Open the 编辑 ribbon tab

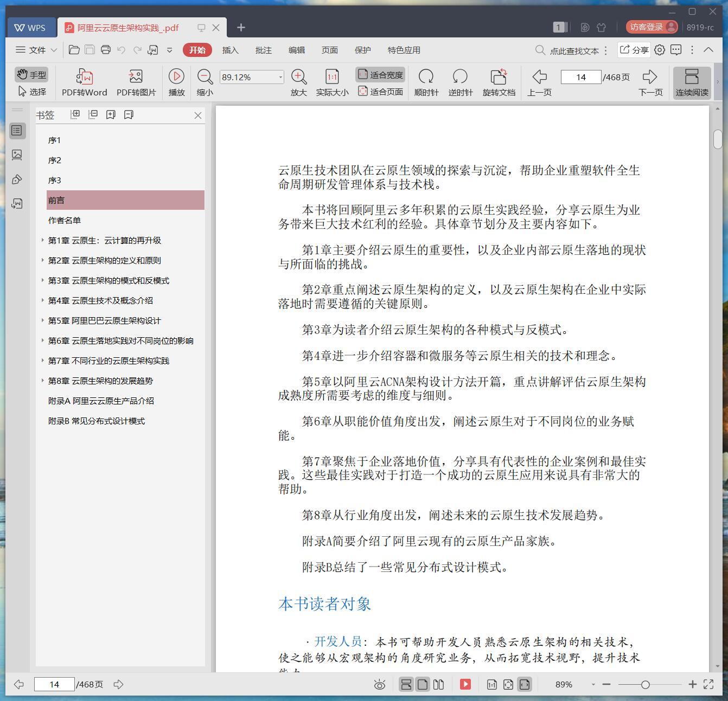coord(296,50)
